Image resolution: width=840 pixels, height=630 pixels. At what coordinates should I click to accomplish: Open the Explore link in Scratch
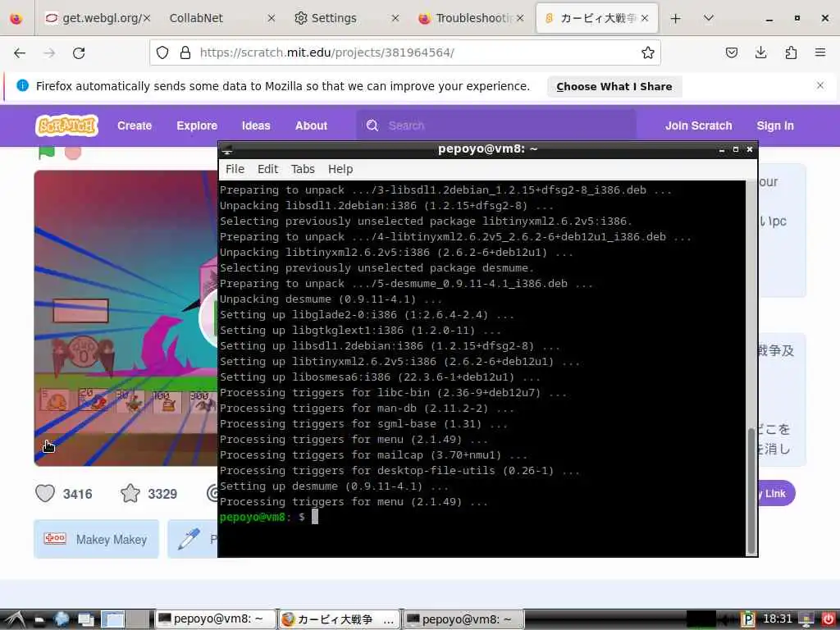coord(197,126)
